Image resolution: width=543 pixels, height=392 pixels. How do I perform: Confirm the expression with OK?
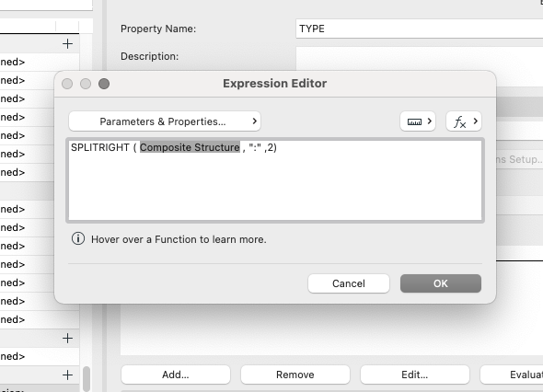coord(441,283)
